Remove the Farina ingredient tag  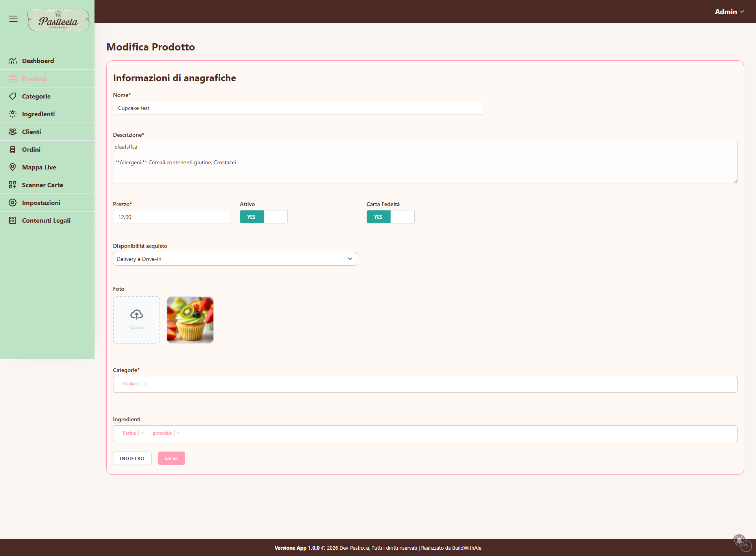click(143, 433)
